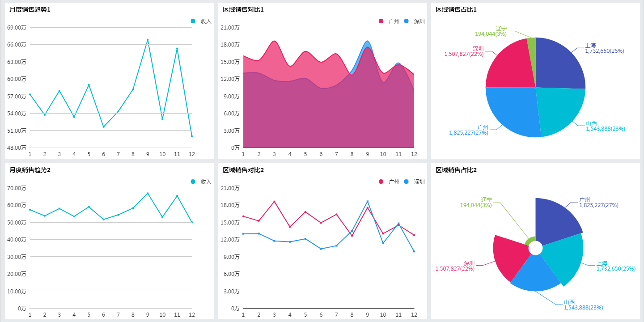The width and height of the screenshot is (644, 322).
Task: Click the dark blue 广州 petal in 区域销售占比2
Action: (x=557, y=221)
